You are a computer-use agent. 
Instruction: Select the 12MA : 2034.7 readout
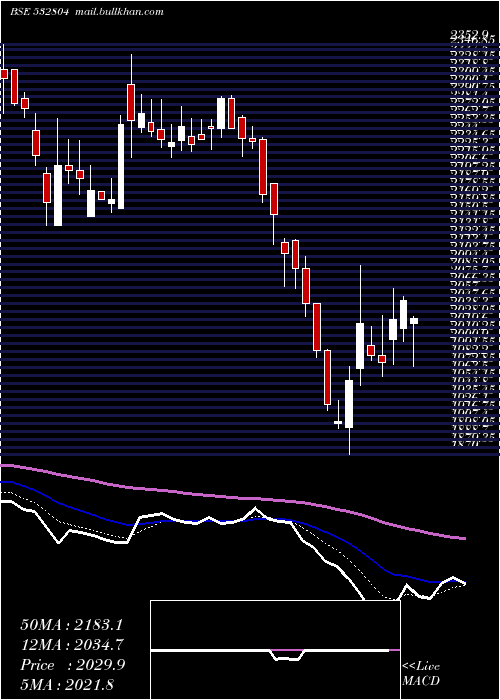71,644
